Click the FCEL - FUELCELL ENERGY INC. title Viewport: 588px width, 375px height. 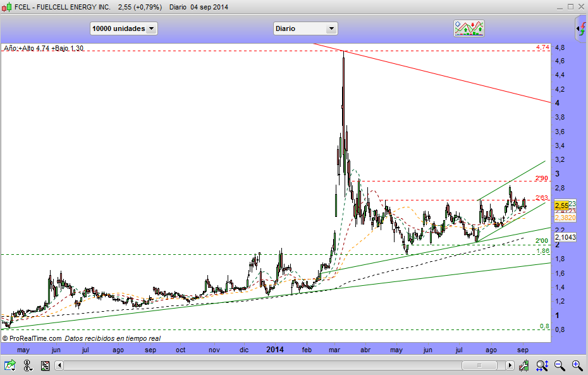point(62,7)
